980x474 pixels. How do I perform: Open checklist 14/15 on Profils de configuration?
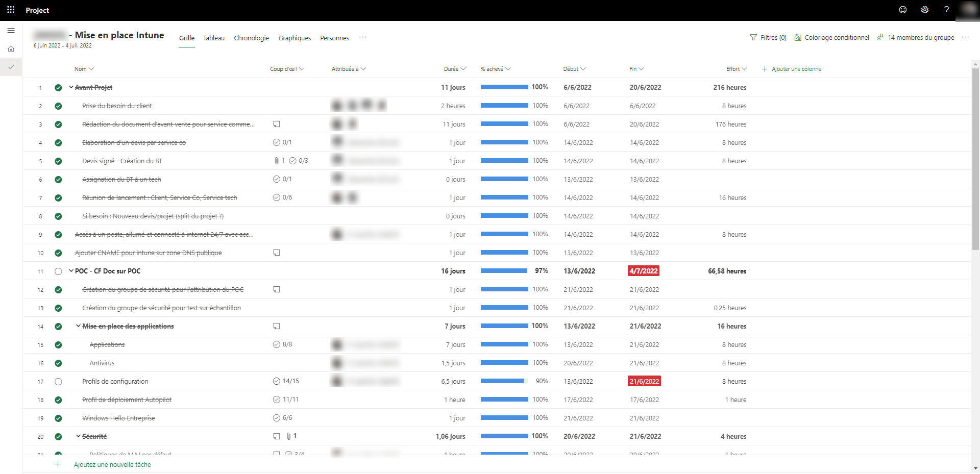pos(286,381)
